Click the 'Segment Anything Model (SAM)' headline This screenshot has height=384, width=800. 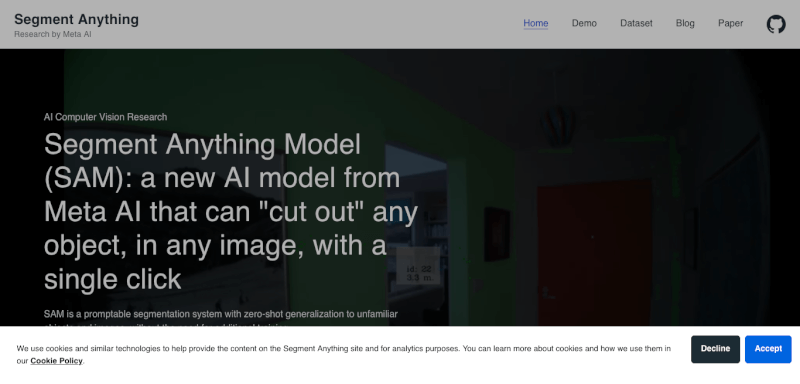pos(231,212)
